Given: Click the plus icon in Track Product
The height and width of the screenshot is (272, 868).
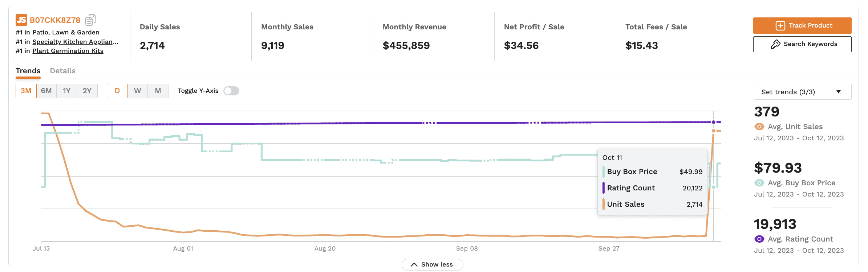Looking at the screenshot, I should [780, 26].
